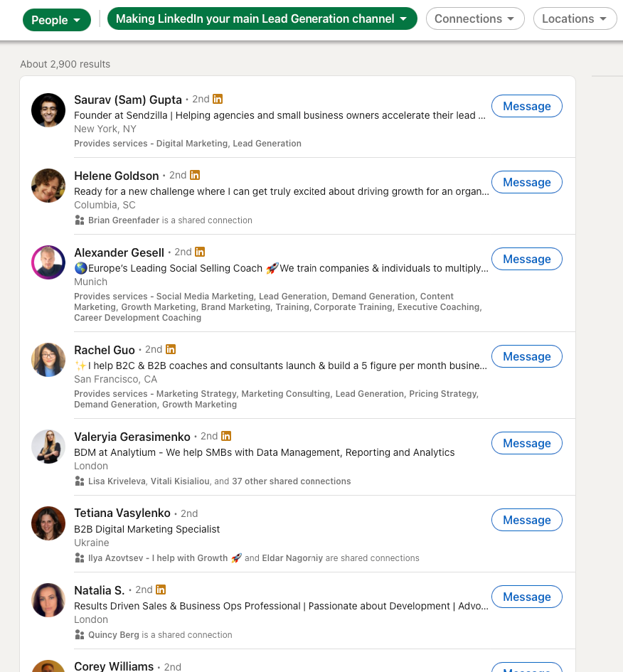This screenshot has width=623, height=672.
Task: Open the Locations filter dropdown
Action: (x=575, y=19)
